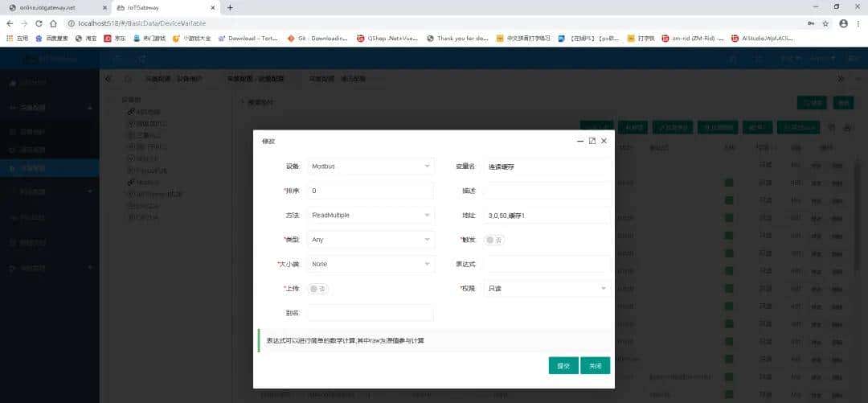Minimize the 修改 dialog
This screenshot has width=868, height=403.
580,142
